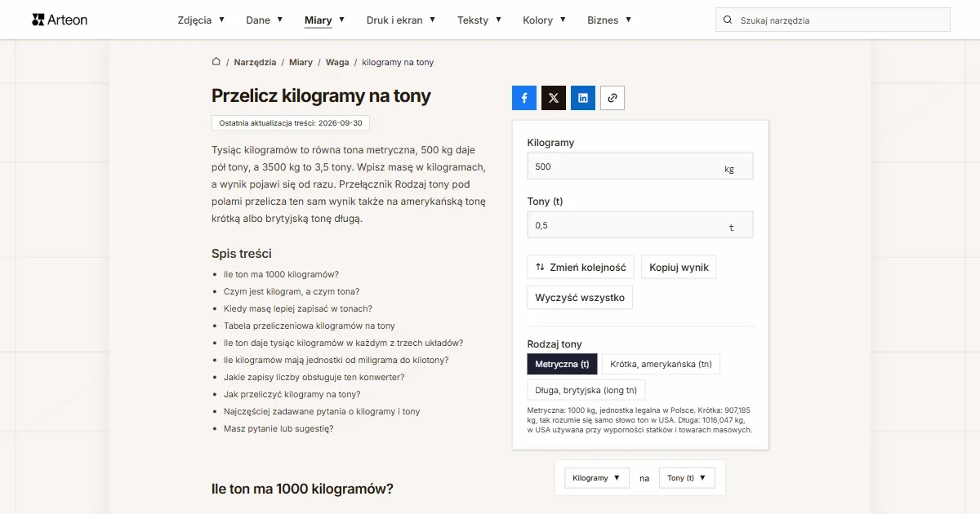Share the page on Facebook
Screen dimensions: 980x514
pos(524,98)
